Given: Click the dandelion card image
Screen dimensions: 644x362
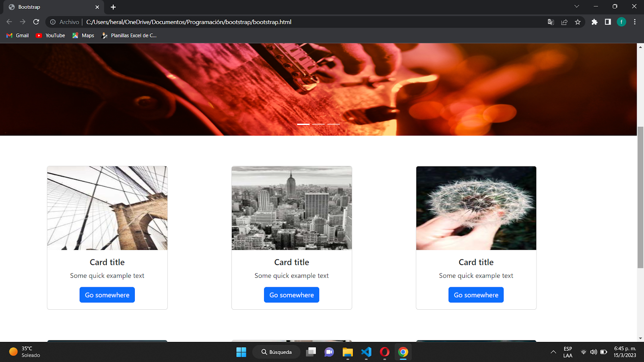Looking at the screenshot, I should pos(476,208).
